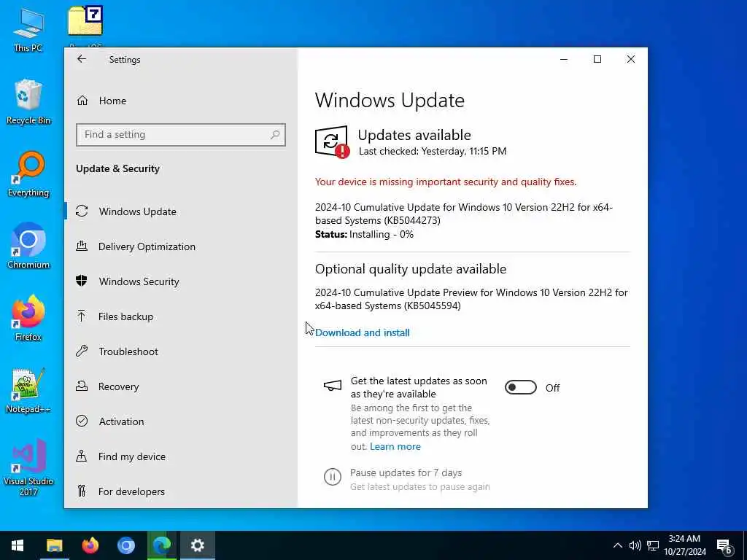Close the Settings window

[631, 60]
